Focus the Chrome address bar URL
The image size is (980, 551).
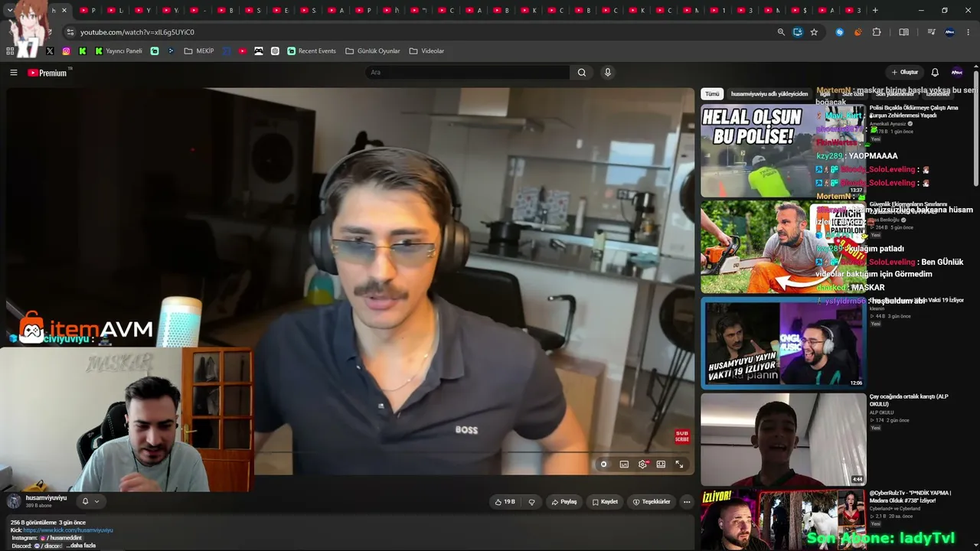(x=137, y=32)
